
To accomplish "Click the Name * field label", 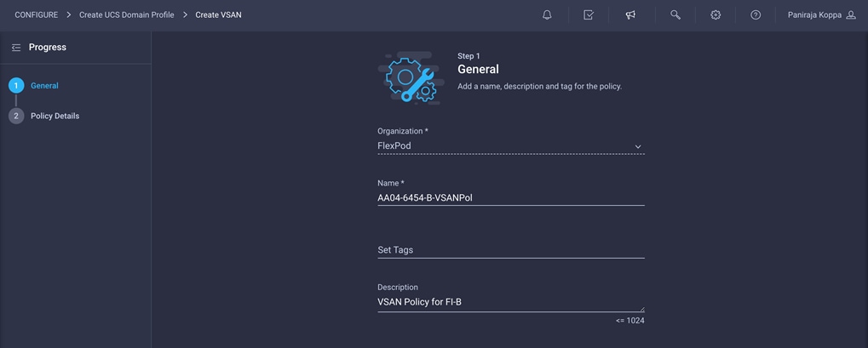I will pos(391,183).
